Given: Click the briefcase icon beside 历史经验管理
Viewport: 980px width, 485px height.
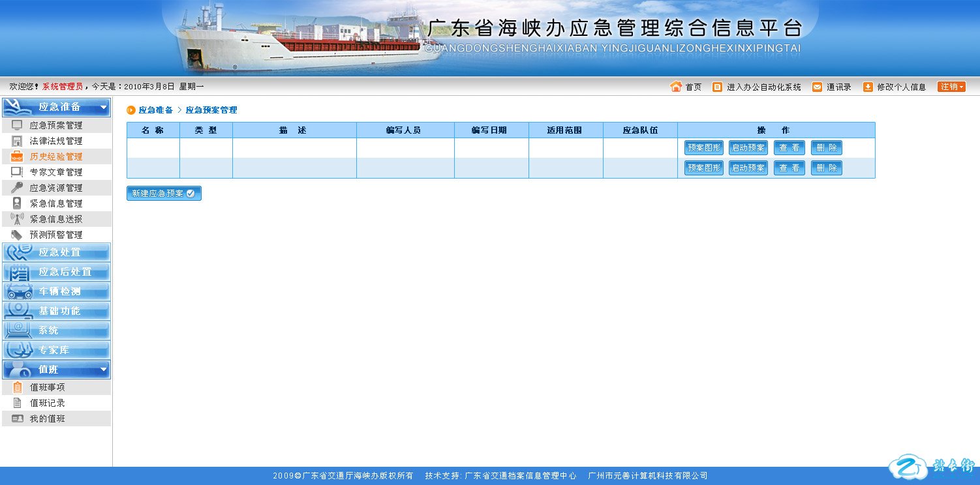Looking at the screenshot, I should tap(17, 156).
